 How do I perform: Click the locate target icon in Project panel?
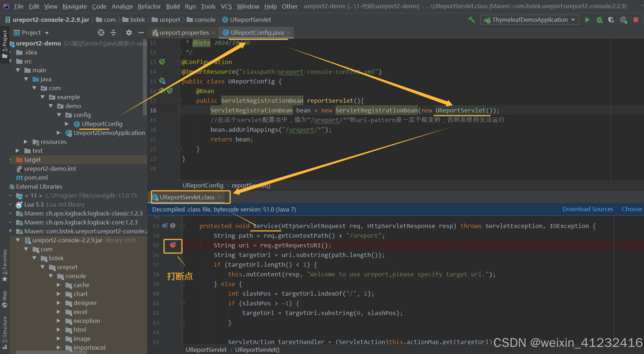tap(101, 33)
